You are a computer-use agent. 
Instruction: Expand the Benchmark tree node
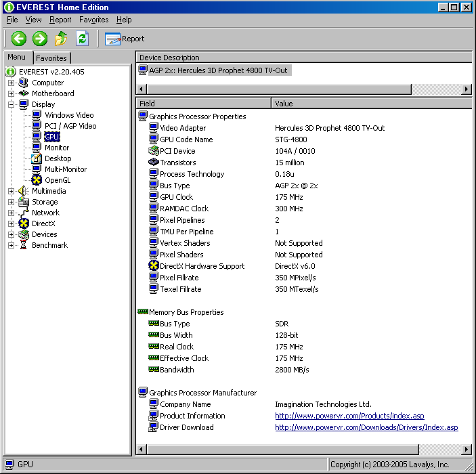[x=11, y=245]
